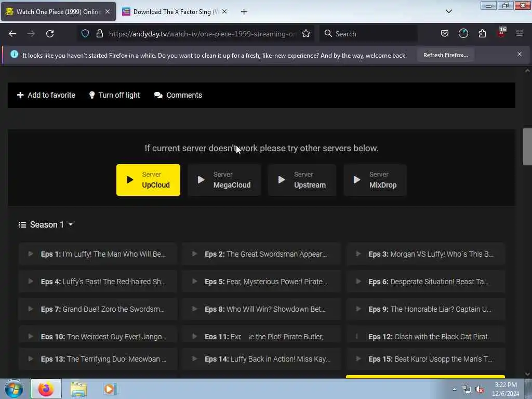Expand the Season 1 dropdown
Image resolution: width=532 pixels, height=399 pixels.
click(x=46, y=224)
